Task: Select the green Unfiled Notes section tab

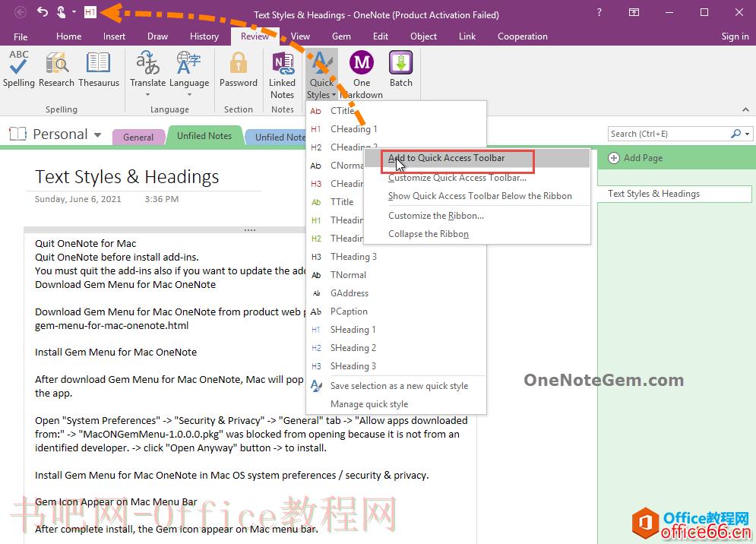Action: [x=204, y=136]
